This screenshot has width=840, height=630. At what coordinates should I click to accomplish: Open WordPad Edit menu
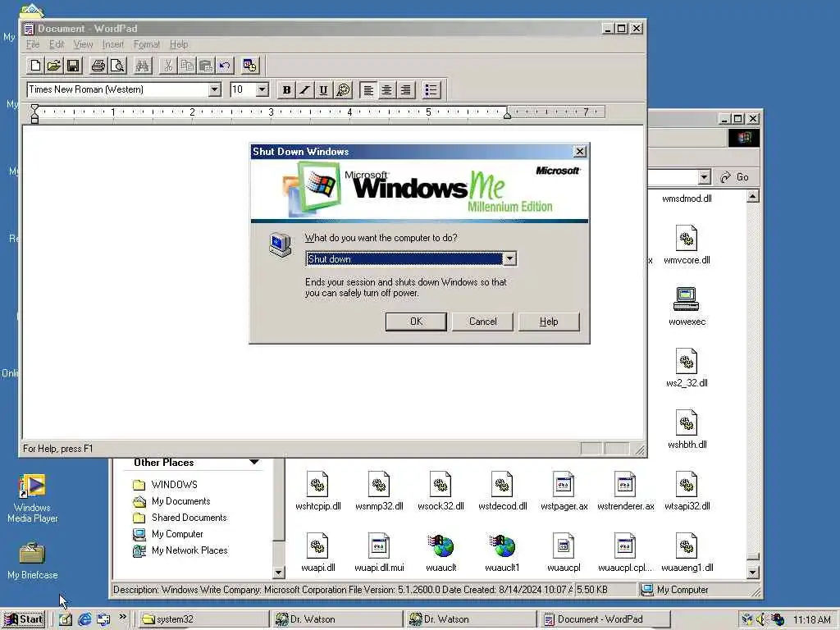[57, 44]
